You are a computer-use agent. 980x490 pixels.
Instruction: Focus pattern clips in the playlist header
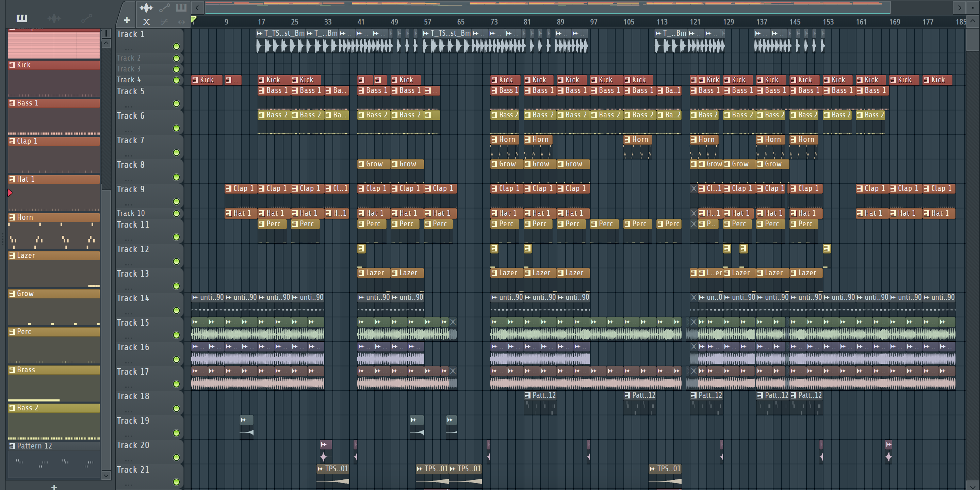pyautogui.click(x=181, y=7)
